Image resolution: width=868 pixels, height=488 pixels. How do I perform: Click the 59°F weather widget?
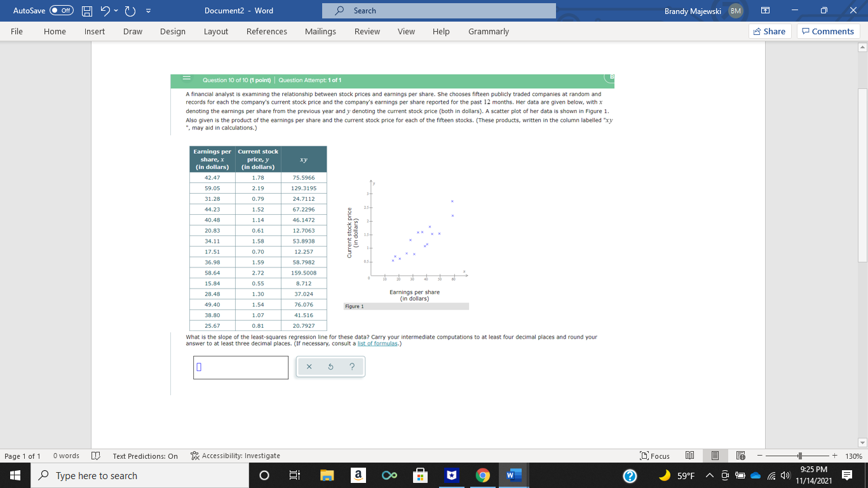point(677,475)
